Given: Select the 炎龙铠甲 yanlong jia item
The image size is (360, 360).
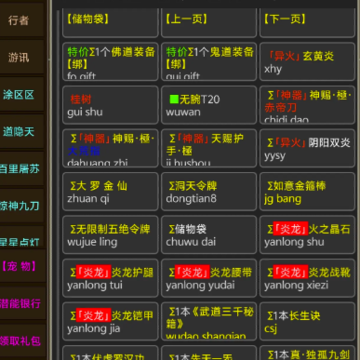Looking at the screenshot, I should pyautogui.click(x=110, y=321).
